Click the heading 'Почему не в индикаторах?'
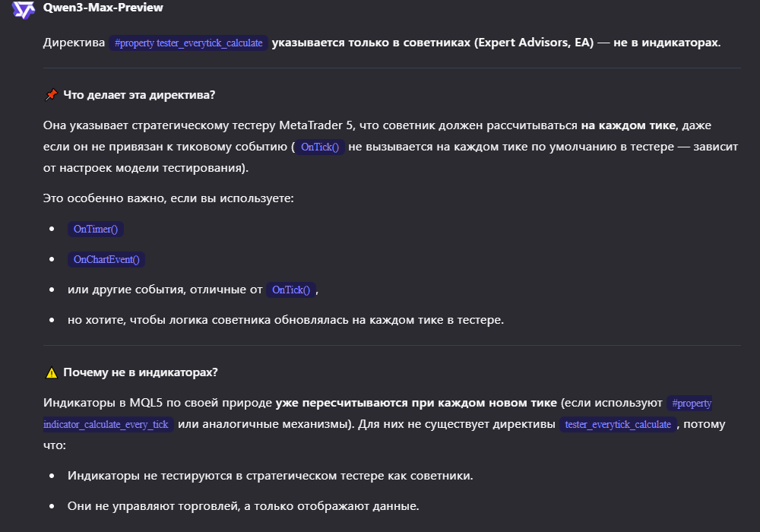The height and width of the screenshot is (532, 760). pos(141,372)
